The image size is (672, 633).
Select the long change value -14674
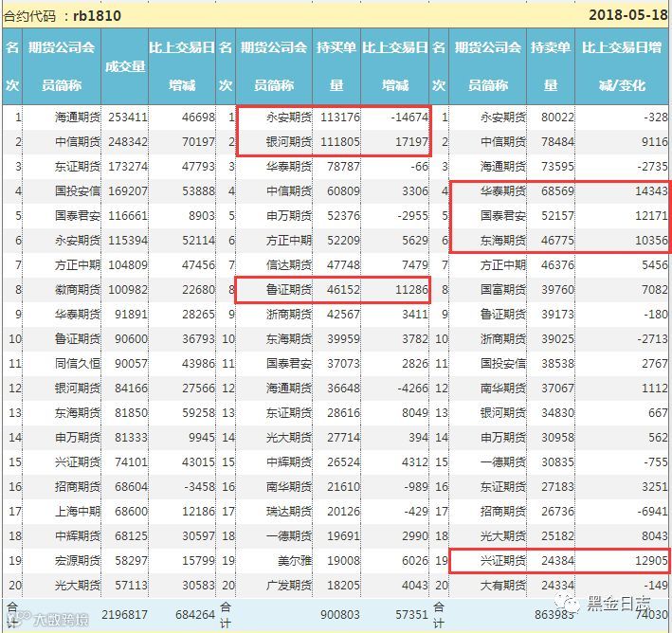coord(409,117)
